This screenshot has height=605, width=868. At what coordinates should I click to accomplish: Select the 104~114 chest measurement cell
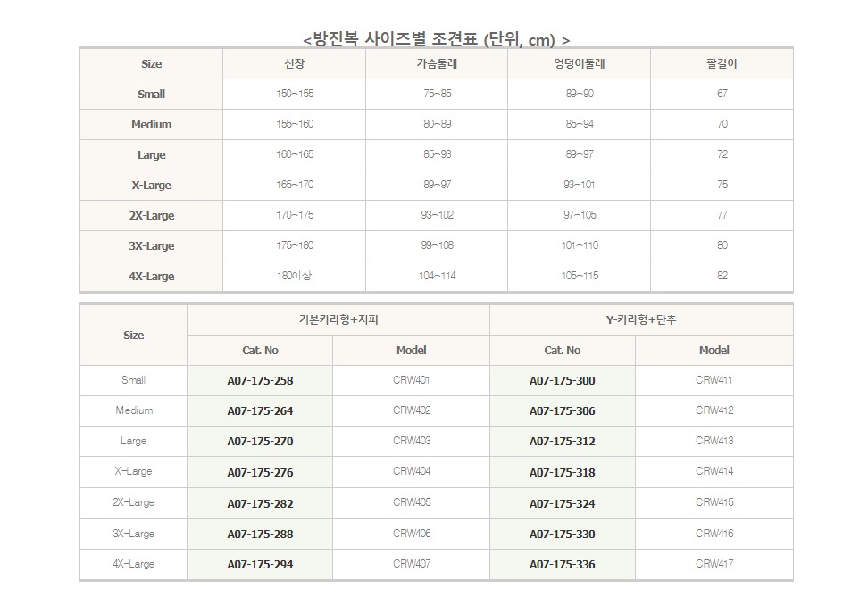point(437,277)
